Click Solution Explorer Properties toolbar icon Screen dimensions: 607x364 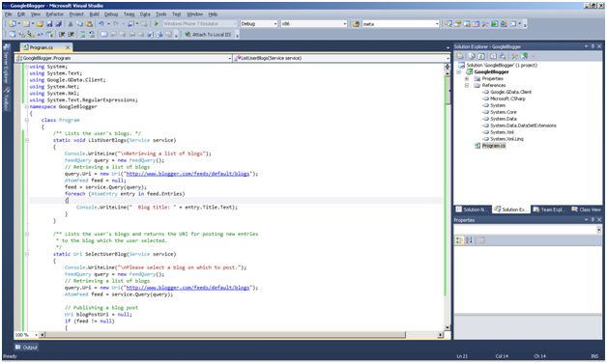(460, 56)
